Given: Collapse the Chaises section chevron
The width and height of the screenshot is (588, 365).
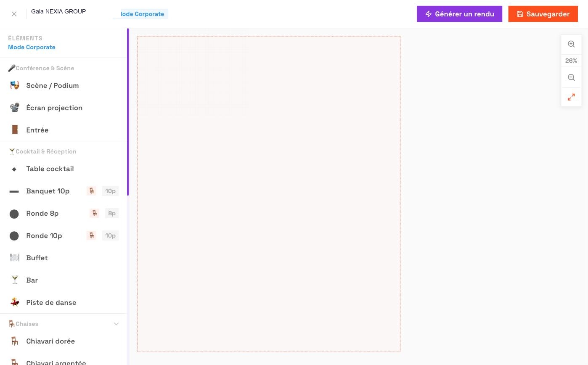Looking at the screenshot, I should 116,324.
